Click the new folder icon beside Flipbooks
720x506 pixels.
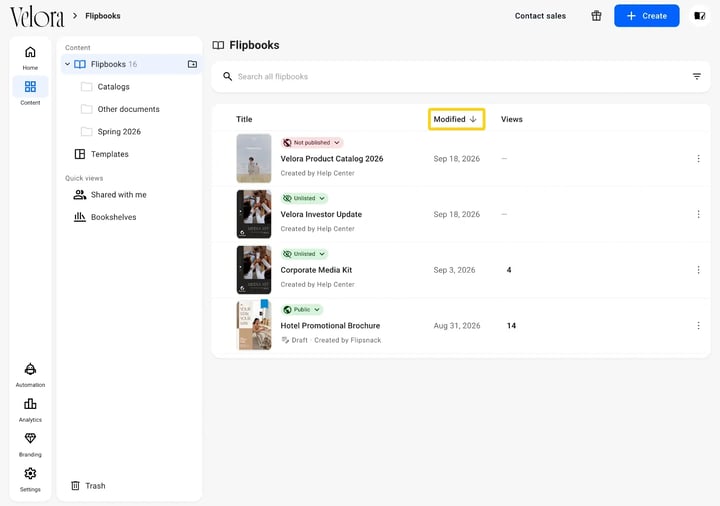(192, 64)
